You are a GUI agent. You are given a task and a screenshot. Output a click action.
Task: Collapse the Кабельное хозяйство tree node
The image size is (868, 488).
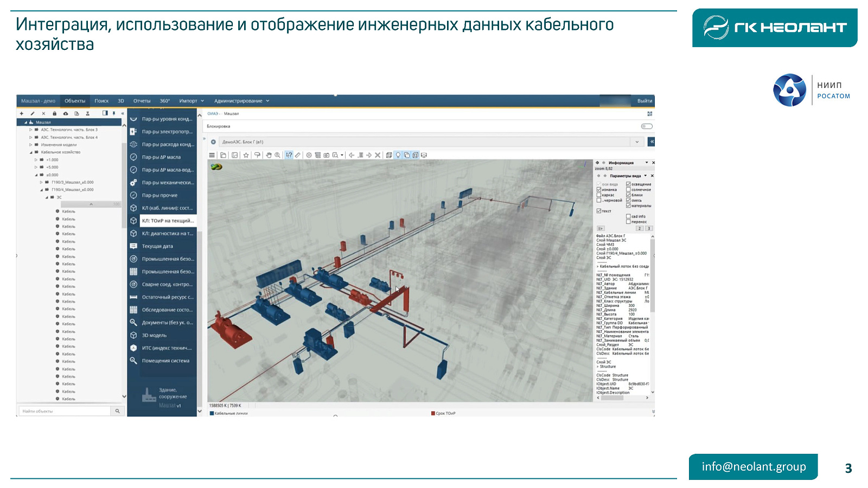coord(31,152)
